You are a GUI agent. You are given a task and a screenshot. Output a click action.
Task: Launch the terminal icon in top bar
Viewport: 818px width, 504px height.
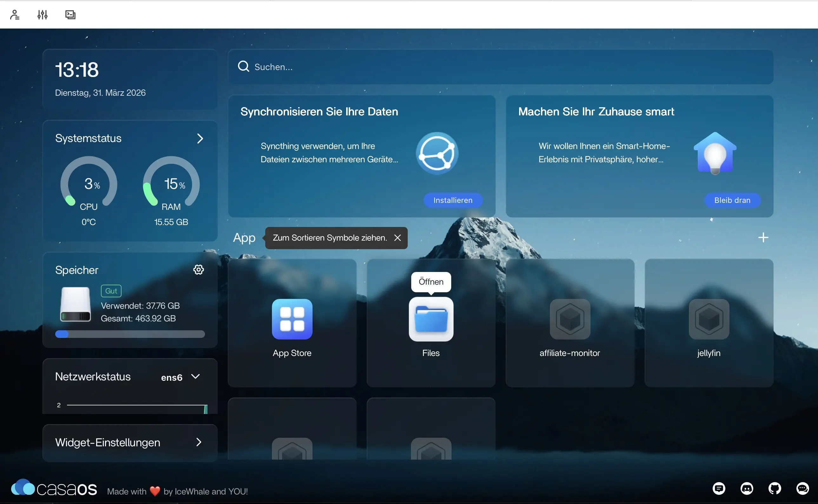click(70, 15)
